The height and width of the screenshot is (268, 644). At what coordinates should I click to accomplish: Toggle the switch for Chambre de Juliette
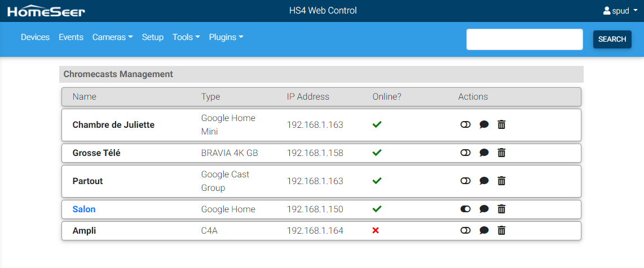tap(465, 125)
